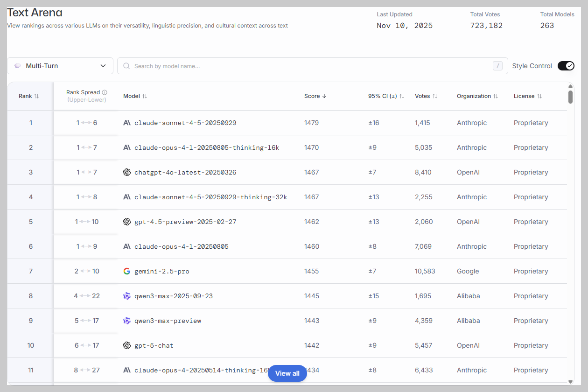The image size is (588, 392).
Task: Sort by Rank column arrows
Action: 36,96
